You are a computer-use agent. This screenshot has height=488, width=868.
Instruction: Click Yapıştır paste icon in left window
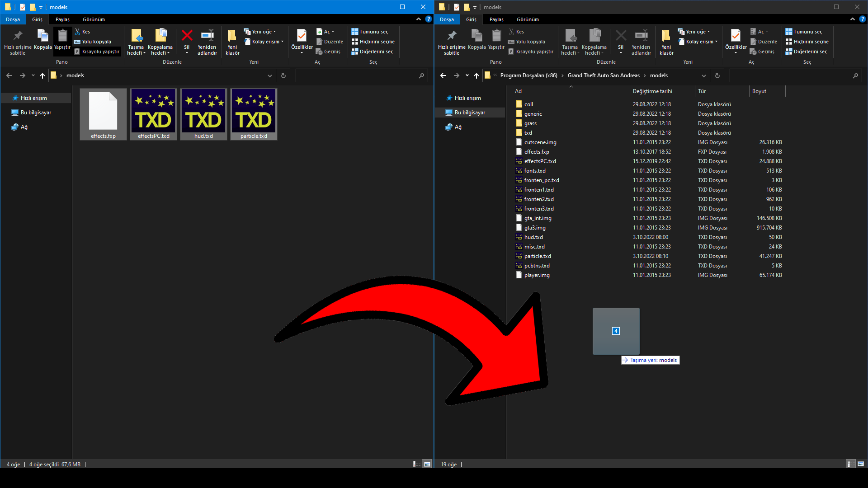tap(62, 36)
